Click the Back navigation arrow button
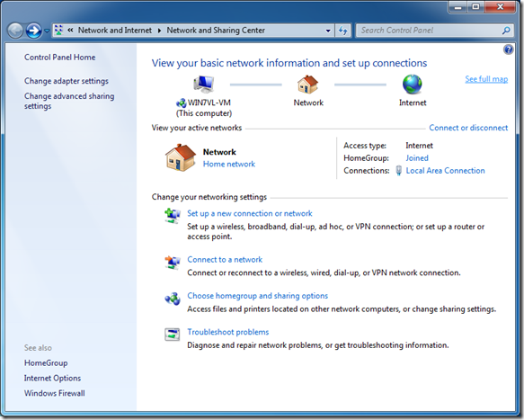The image size is (524, 420). (x=14, y=31)
